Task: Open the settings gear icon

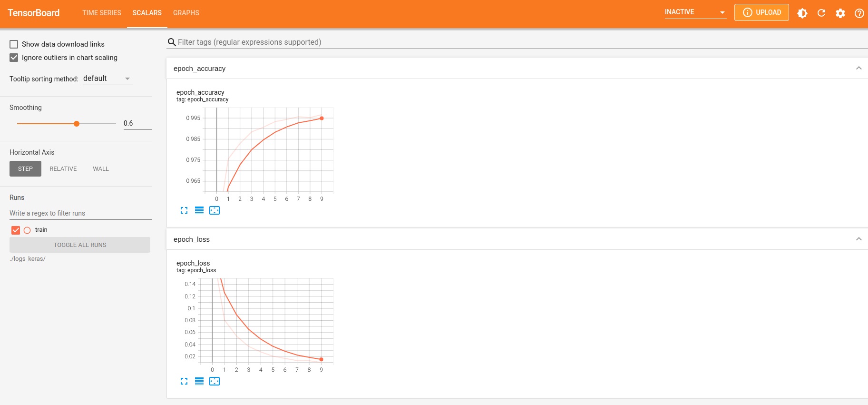Action: click(x=840, y=13)
